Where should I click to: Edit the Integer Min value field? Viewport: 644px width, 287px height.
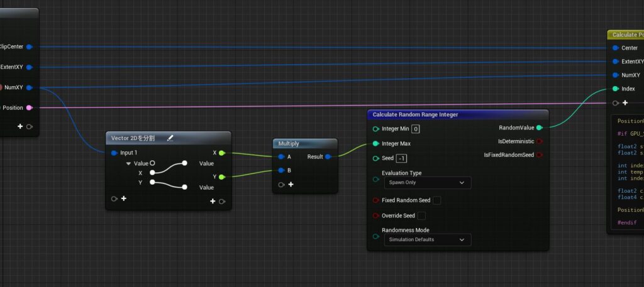[416, 129]
